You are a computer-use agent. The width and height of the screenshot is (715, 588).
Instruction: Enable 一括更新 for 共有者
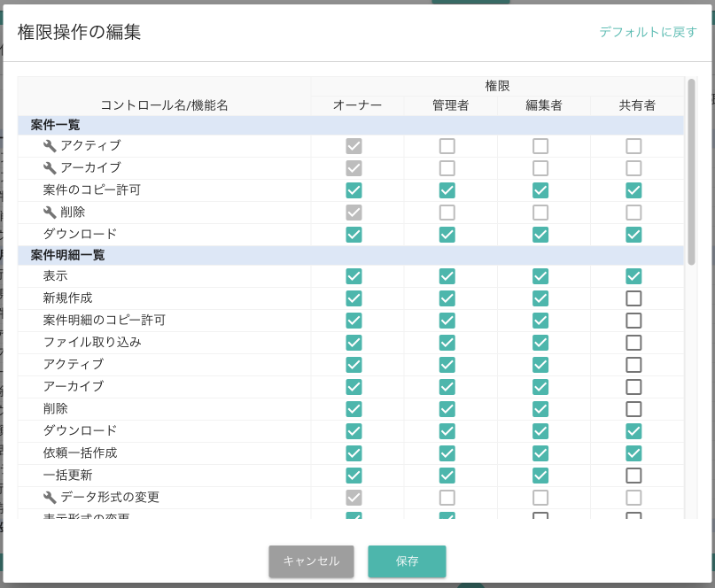(x=633, y=476)
